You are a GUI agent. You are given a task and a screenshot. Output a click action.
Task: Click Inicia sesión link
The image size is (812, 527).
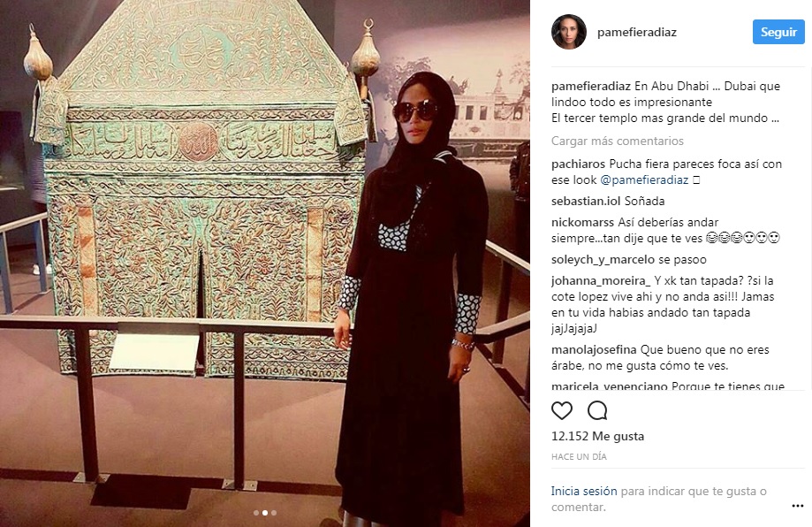click(584, 491)
